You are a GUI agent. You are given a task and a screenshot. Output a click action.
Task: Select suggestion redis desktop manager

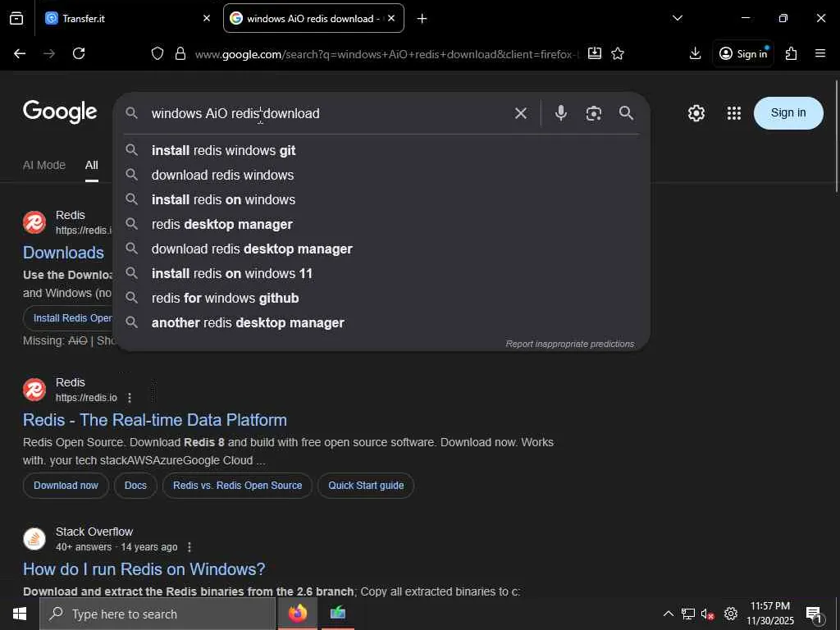[x=381, y=225]
